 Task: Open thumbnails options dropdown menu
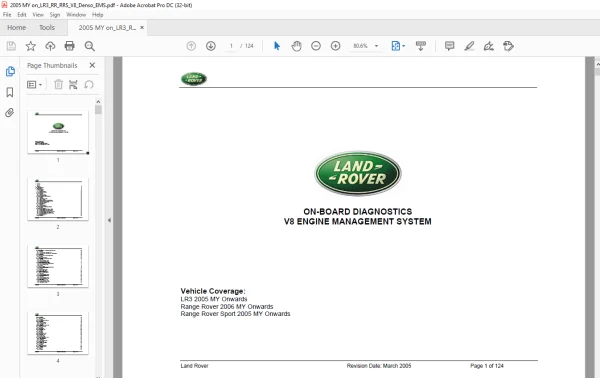(x=34, y=85)
